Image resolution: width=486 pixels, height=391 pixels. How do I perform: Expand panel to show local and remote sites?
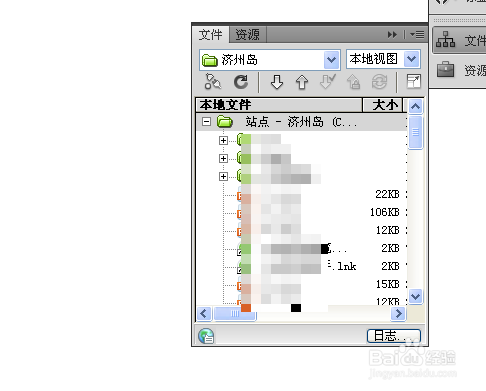point(414,82)
